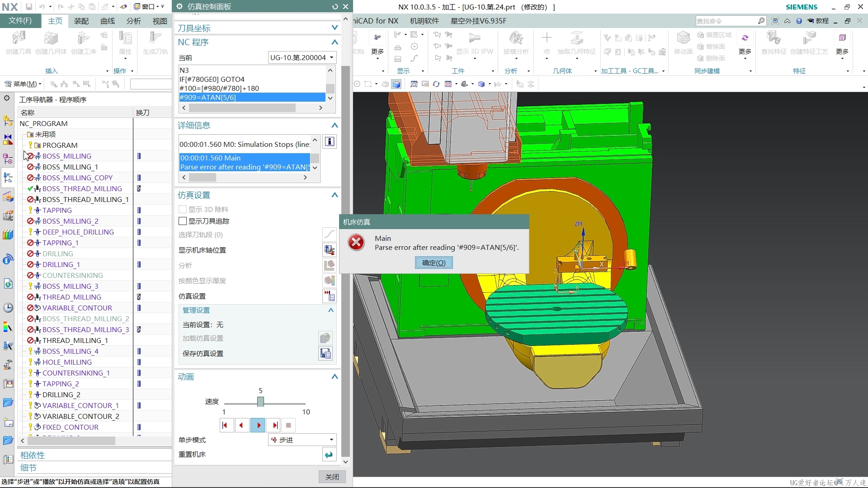This screenshot has height=488, width=868.
Task: Click the operation navigator horizontal scrollbar
Action: coord(71,441)
